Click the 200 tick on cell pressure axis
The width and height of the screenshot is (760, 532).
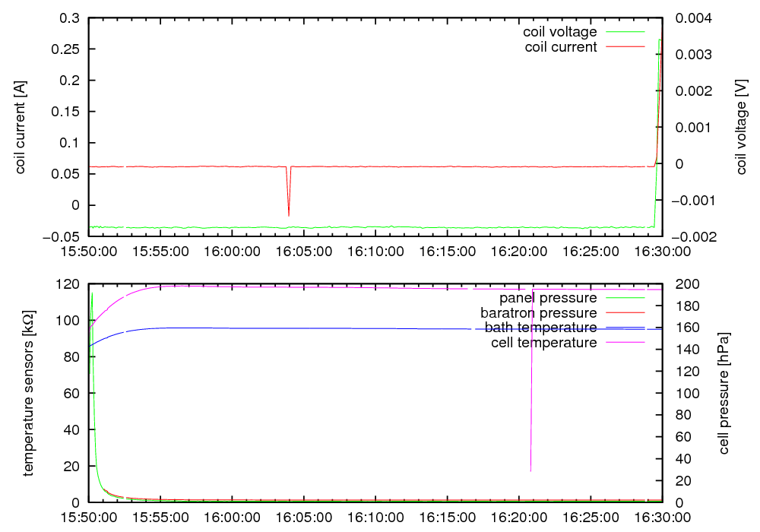[680, 283]
